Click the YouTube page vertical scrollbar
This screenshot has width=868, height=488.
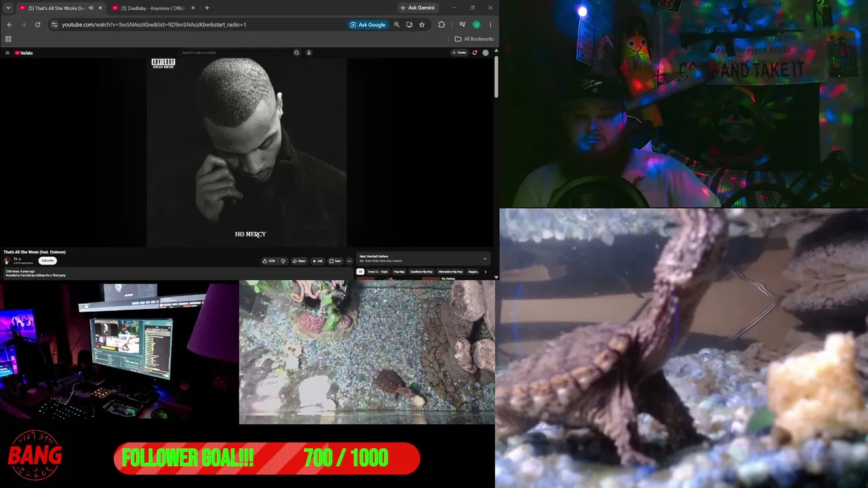pyautogui.click(x=496, y=76)
